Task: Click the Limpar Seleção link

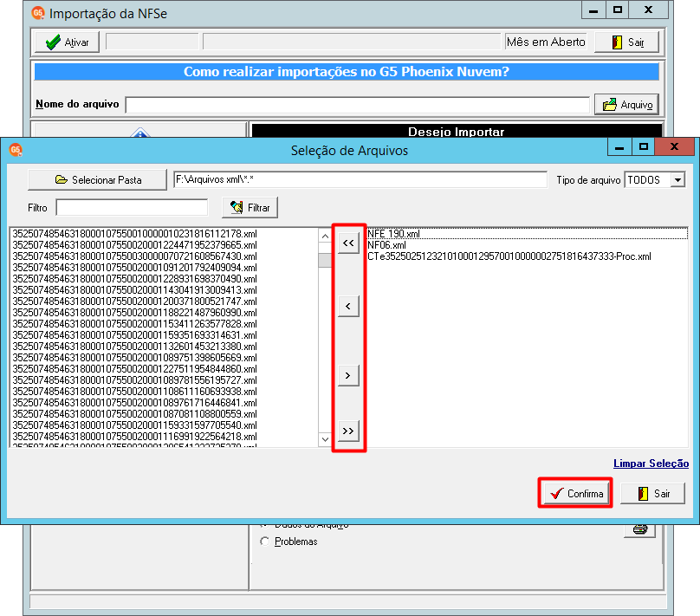Action: tap(651, 464)
